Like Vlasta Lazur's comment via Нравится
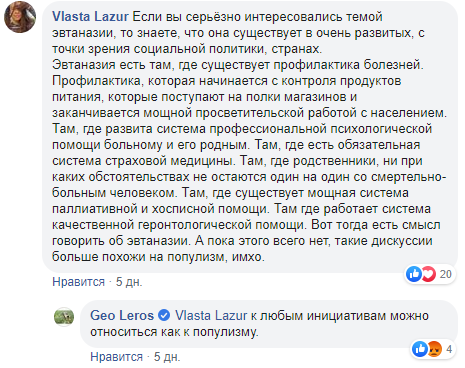 pyautogui.click(x=78, y=282)
